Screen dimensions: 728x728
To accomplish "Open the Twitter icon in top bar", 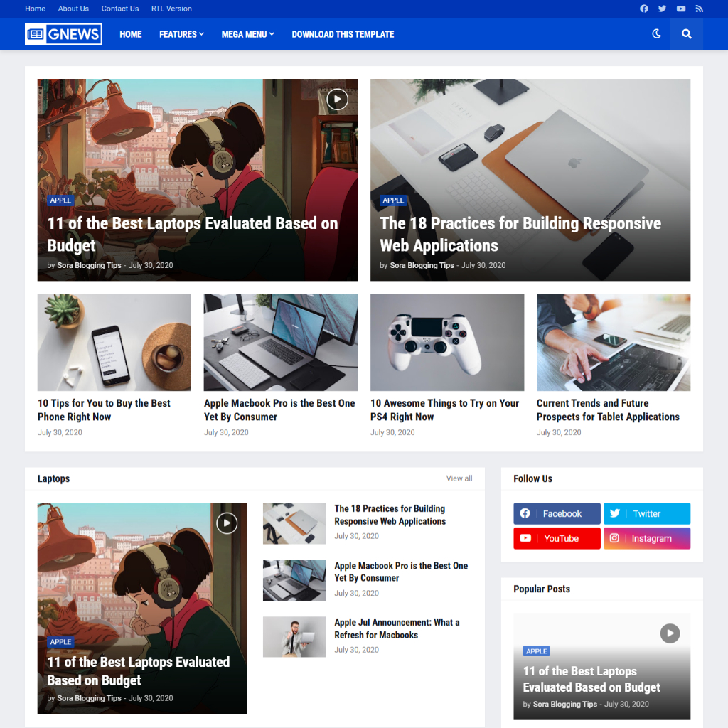I will click(x=662, y=9).
